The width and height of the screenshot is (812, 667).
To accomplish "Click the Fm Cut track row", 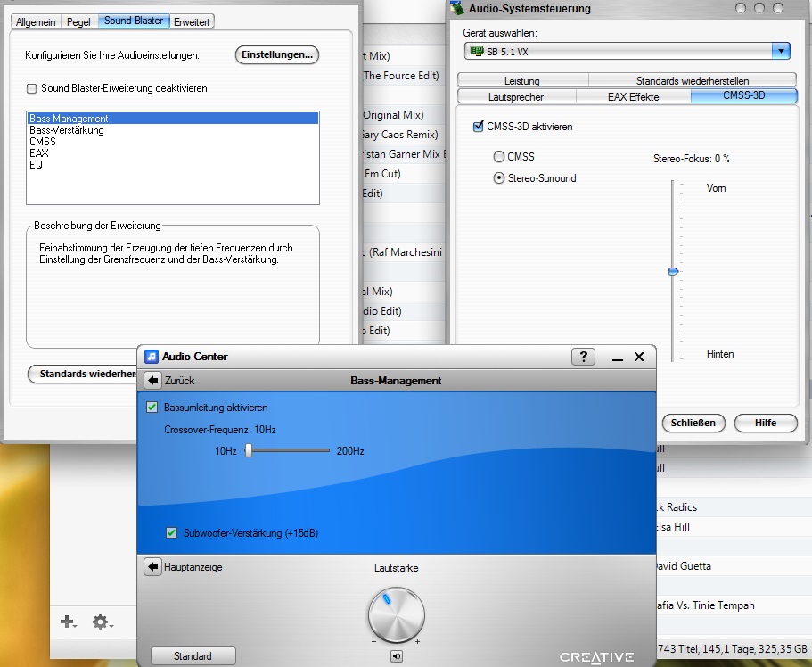I will coord(404,174).
